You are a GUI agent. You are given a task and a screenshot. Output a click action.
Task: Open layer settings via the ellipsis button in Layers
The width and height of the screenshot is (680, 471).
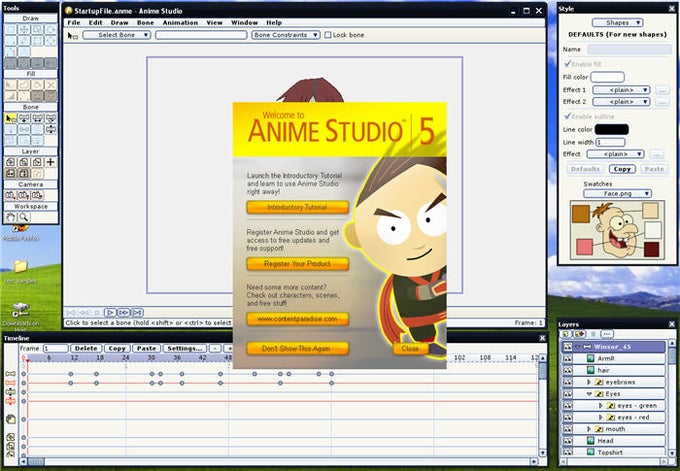coord(607,334)
